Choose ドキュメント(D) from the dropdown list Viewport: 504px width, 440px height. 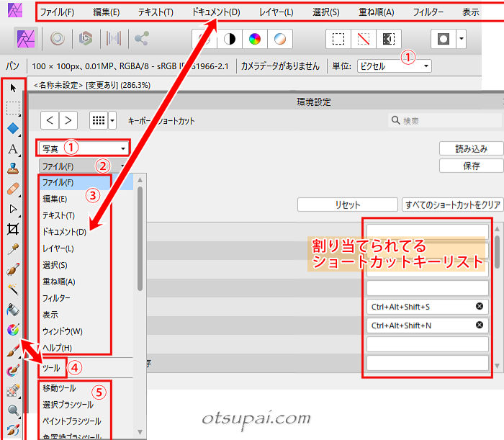(64, 232)
